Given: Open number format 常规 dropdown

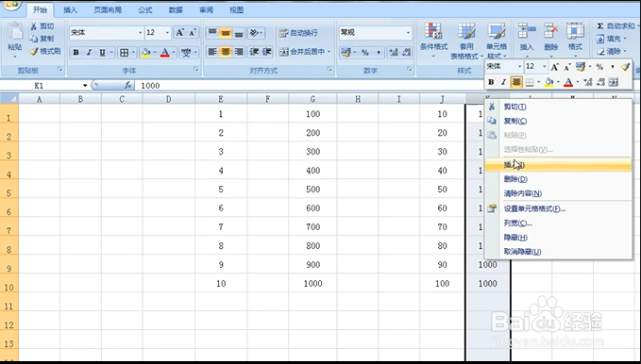Looking at the screenshot, I should click(408, 33).
